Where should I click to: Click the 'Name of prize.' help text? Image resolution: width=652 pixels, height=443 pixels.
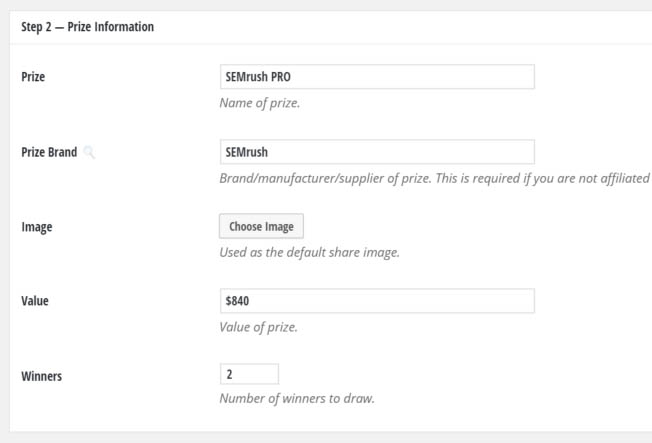click(x=259, y=103)
